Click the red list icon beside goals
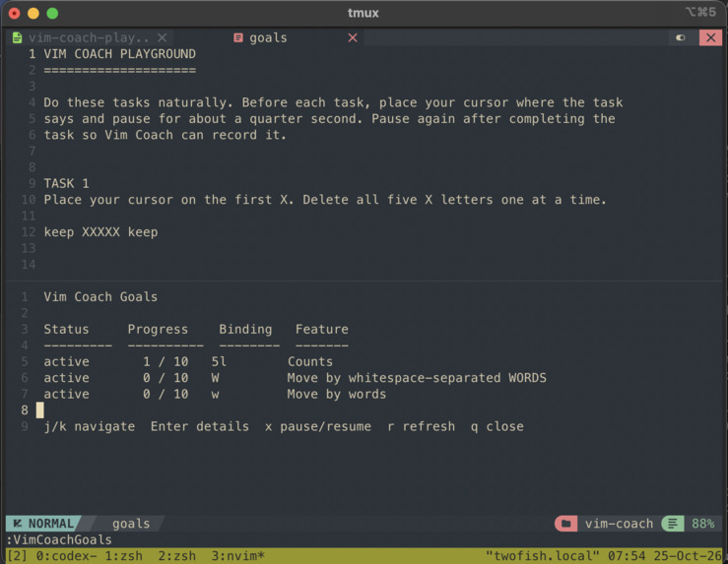Viewport: 728px width, 564px height. [x=238, y=37]
